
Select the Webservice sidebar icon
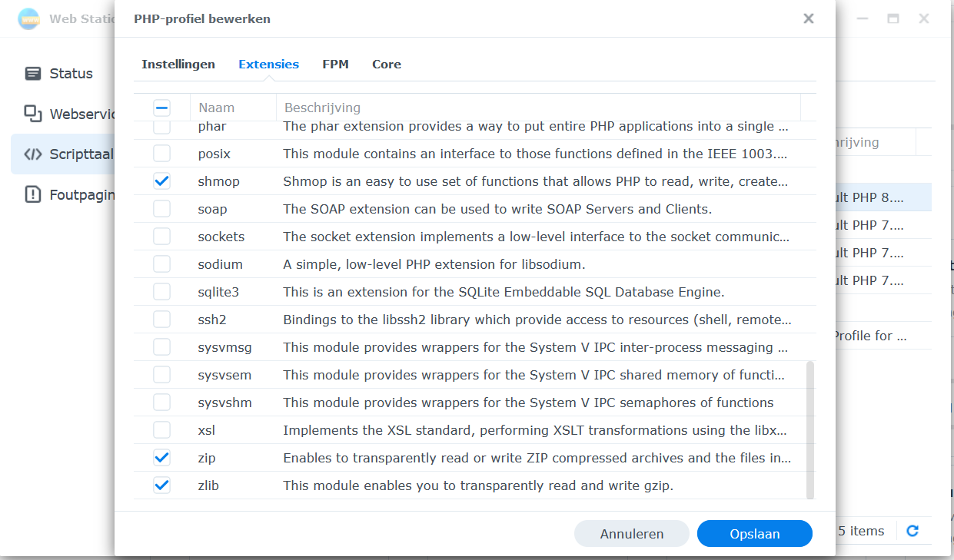[33, 114]
